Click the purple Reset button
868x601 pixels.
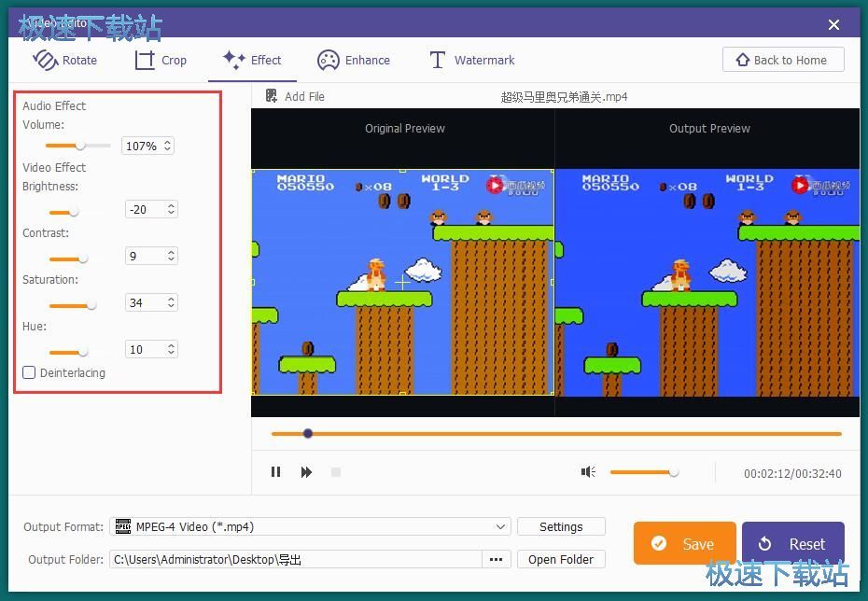(793, 543)
